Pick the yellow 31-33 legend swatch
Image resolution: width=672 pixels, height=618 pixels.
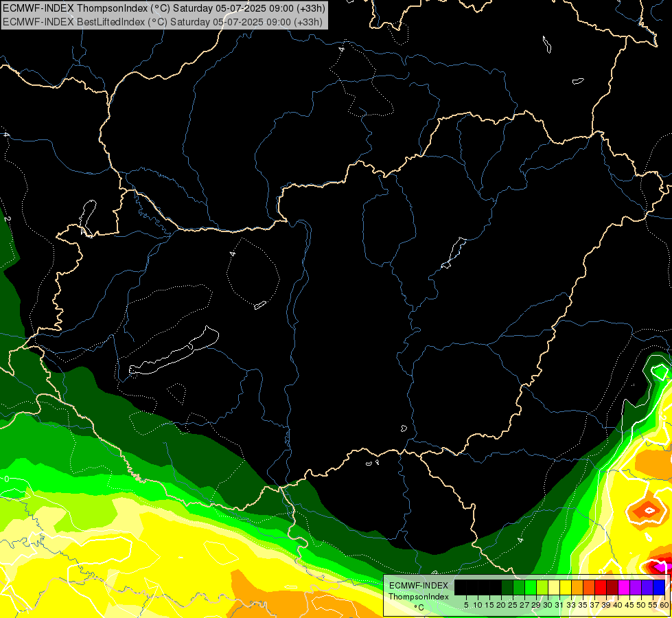566,588
